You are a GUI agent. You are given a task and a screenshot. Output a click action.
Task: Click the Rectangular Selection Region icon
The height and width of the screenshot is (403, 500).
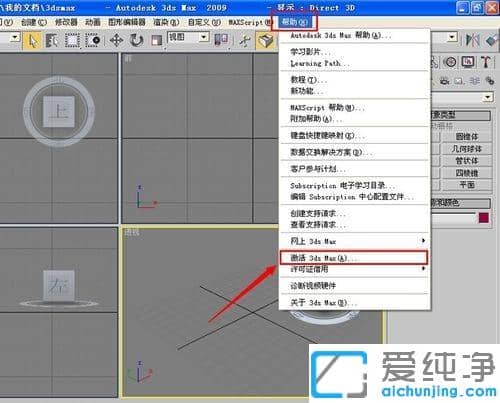click(x=72, y=40)
